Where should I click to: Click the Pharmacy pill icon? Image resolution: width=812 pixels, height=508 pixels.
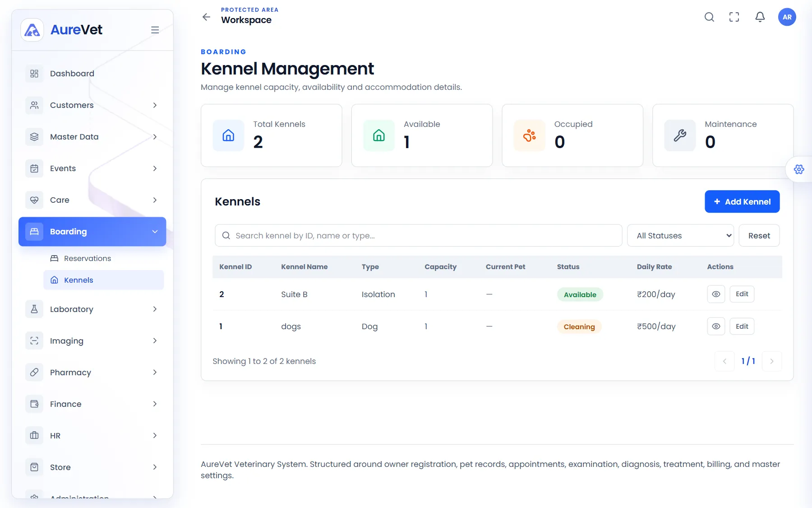pos(34,373)
